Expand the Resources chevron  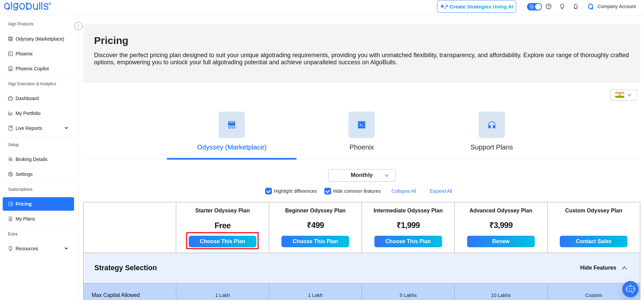pos(66,248)
